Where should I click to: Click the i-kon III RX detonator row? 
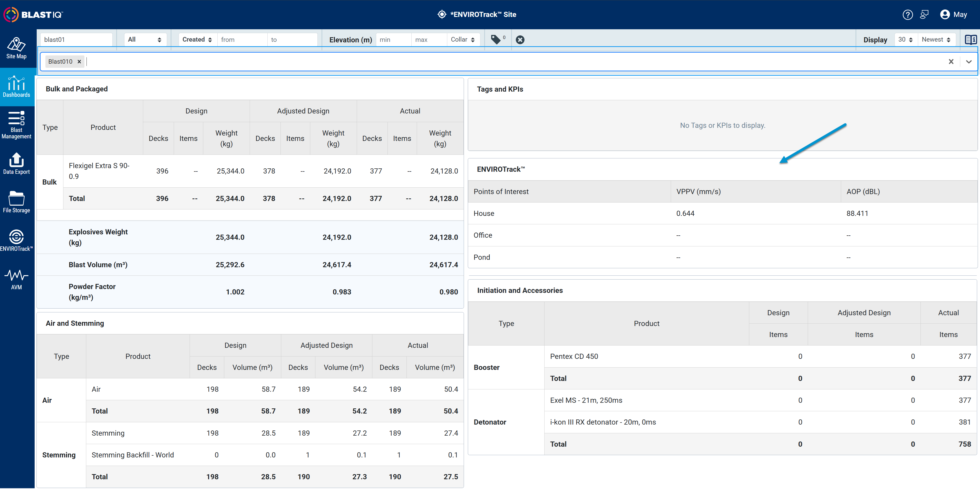point(760,423)
